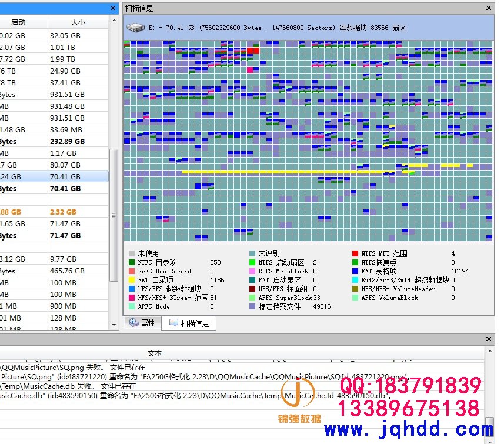
Task: Click the K: drive disk icon
Action: click(135, 28)
